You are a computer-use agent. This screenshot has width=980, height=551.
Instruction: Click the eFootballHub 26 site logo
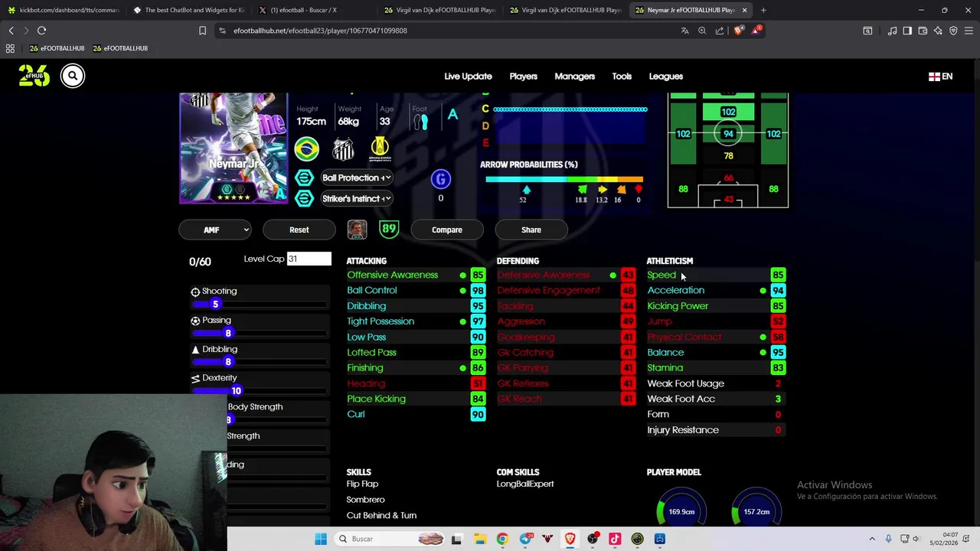click(x=34, y=75)
